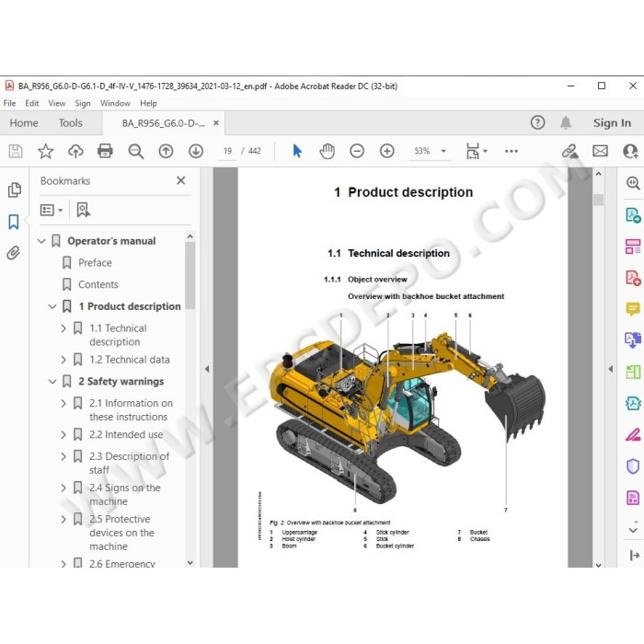Open the Window menu
This screenshot has height=644, width=644.
pos(115,103)
